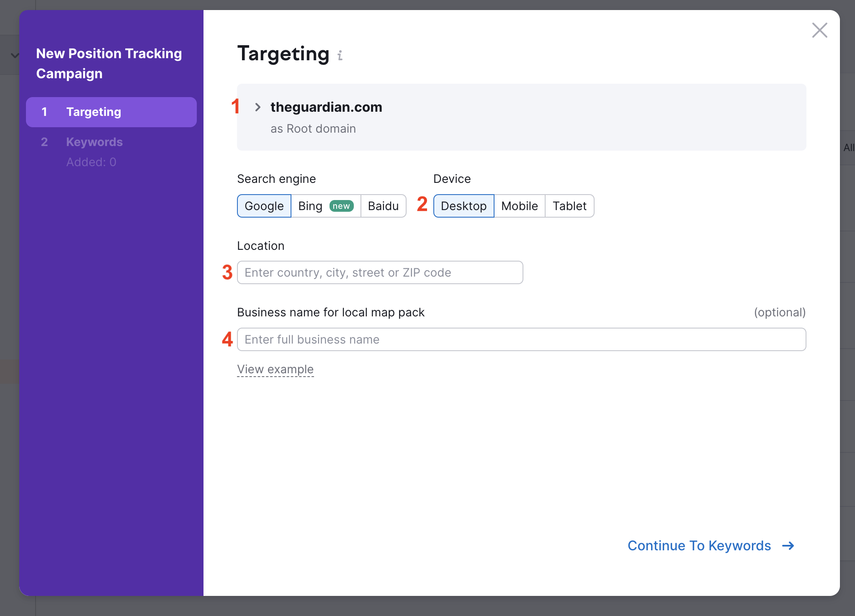The image size is (855, 616).
Task: Expand theguardian.com domain settings chevron
Action: [x=258, y=108]
